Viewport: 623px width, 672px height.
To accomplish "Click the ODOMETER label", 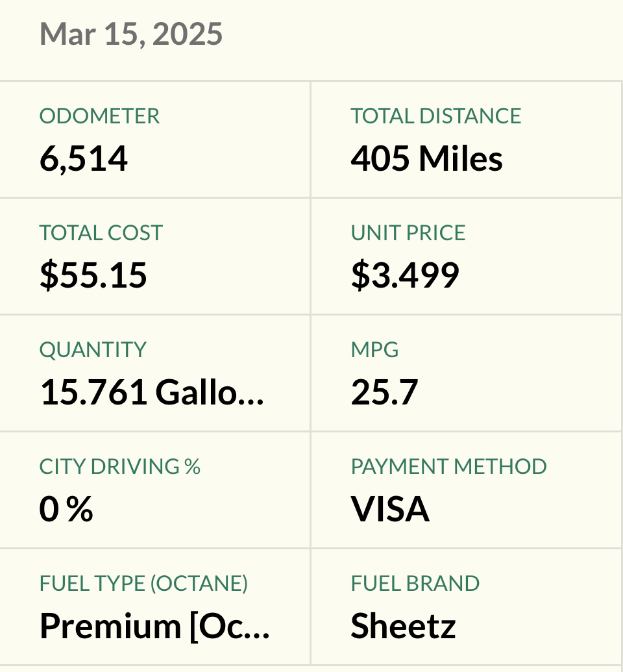I will 99,116.
